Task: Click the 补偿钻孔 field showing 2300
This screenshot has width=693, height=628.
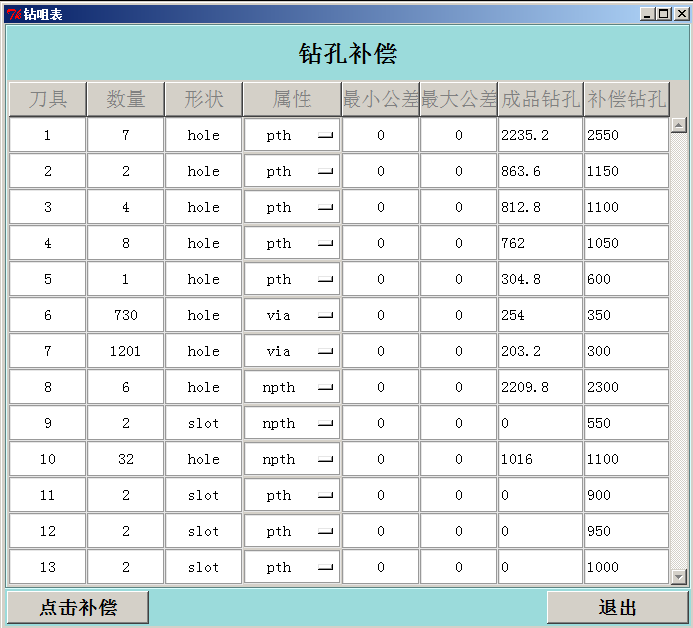Action: coord(626,387)
